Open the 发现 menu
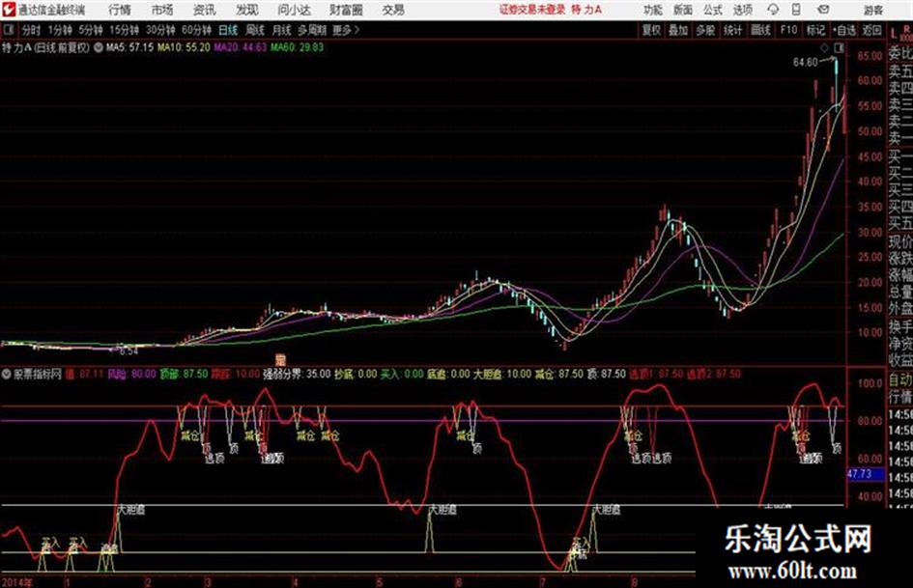This screenshot has height=588, width=913. 247,10
